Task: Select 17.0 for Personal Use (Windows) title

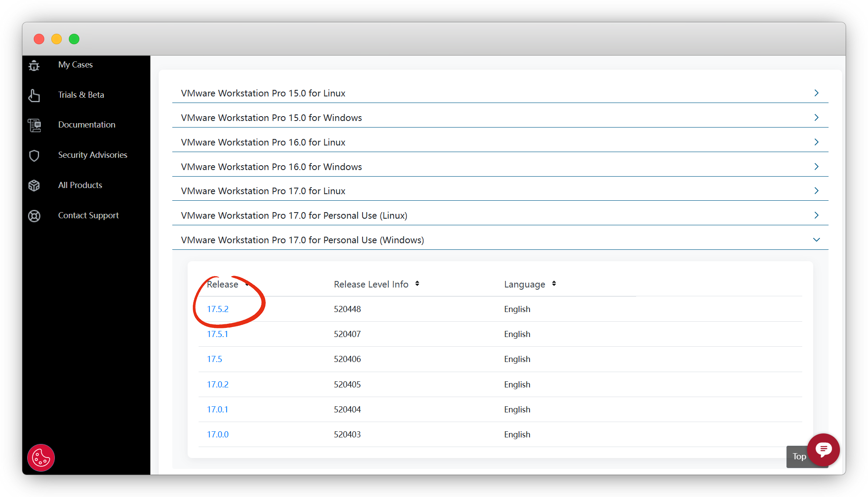Action: click(x=302, y=240)
